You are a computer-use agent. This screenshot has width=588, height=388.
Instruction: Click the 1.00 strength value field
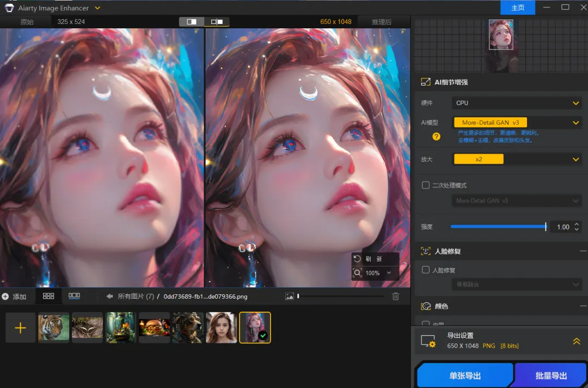pyautogui.click(x=562, y=227)
